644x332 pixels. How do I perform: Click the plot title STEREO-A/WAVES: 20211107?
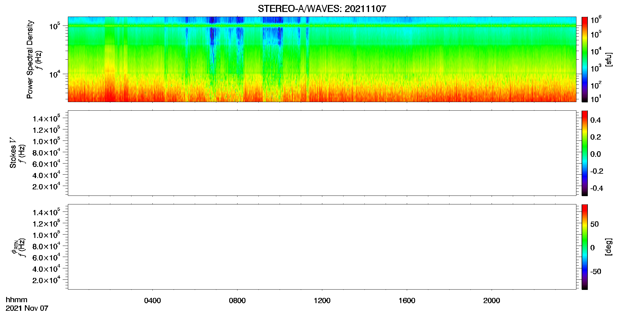322,9
